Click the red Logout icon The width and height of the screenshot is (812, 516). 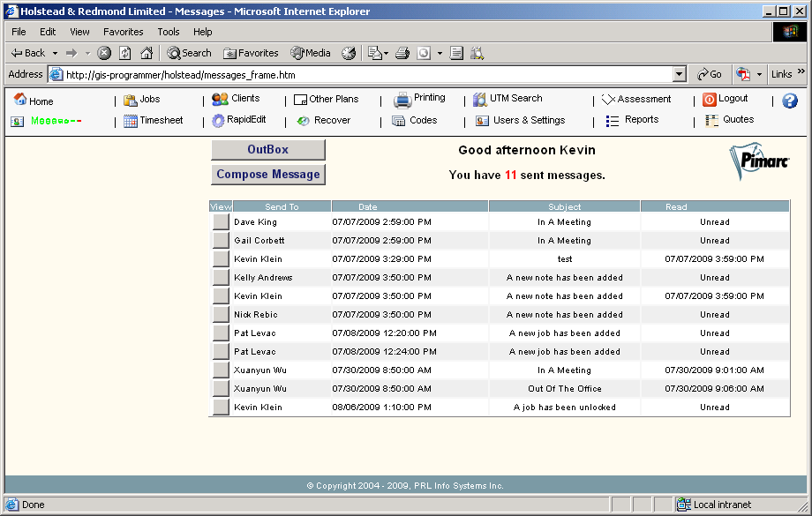(x=710, y=100)
